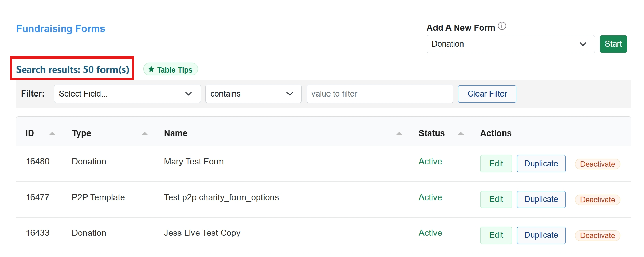Open Table Tips star badge
644x257 pixels.
170,69
